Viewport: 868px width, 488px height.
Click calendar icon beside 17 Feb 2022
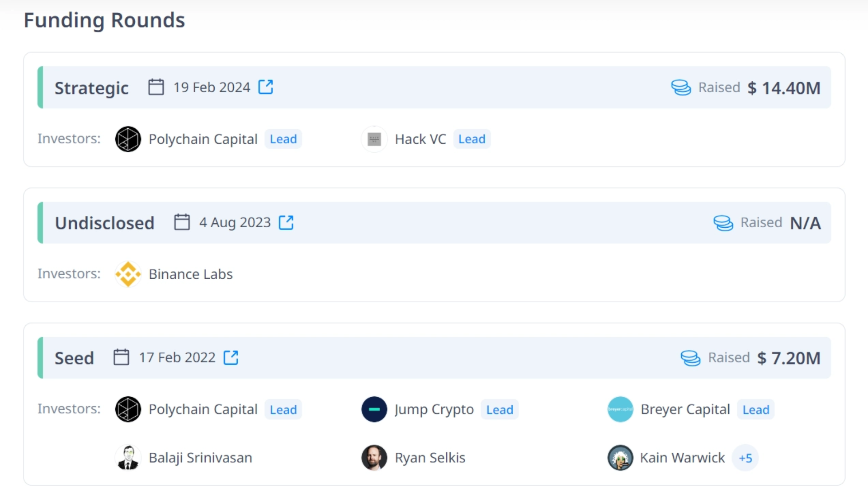coord(121,357)
